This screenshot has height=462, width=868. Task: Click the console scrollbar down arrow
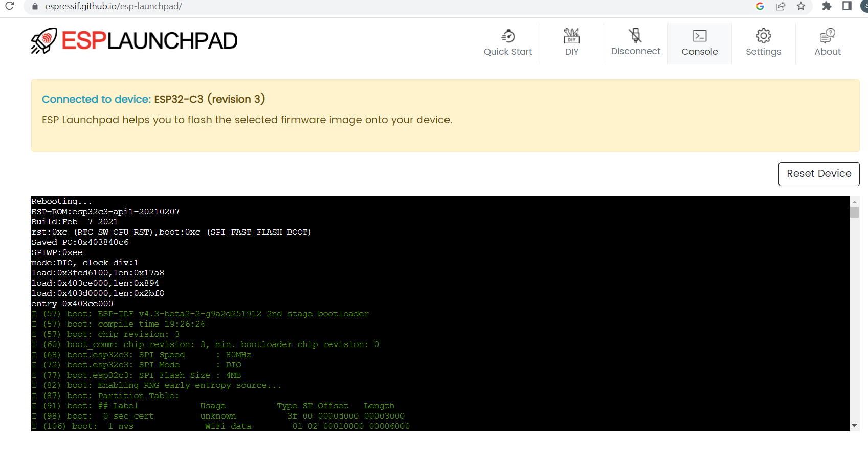coord(854,426)
